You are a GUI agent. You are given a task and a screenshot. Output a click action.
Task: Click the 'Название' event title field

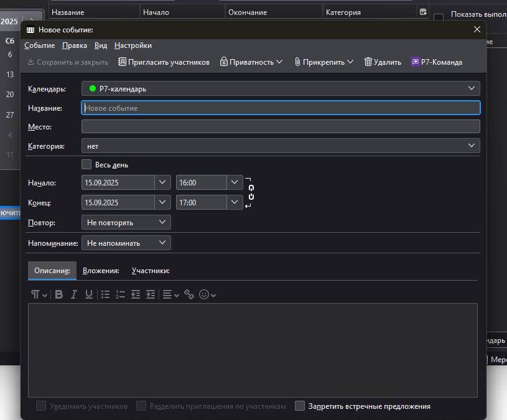coord(281,108)
